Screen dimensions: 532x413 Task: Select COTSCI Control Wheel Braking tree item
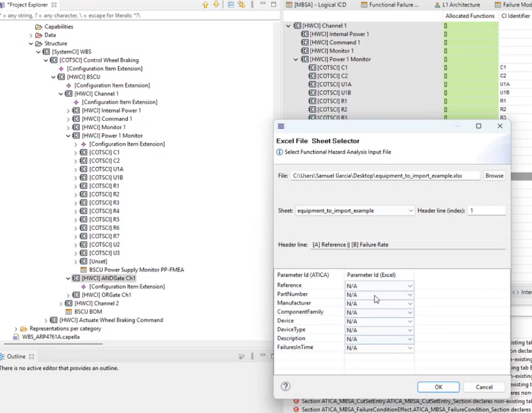(x=99, y=60)
